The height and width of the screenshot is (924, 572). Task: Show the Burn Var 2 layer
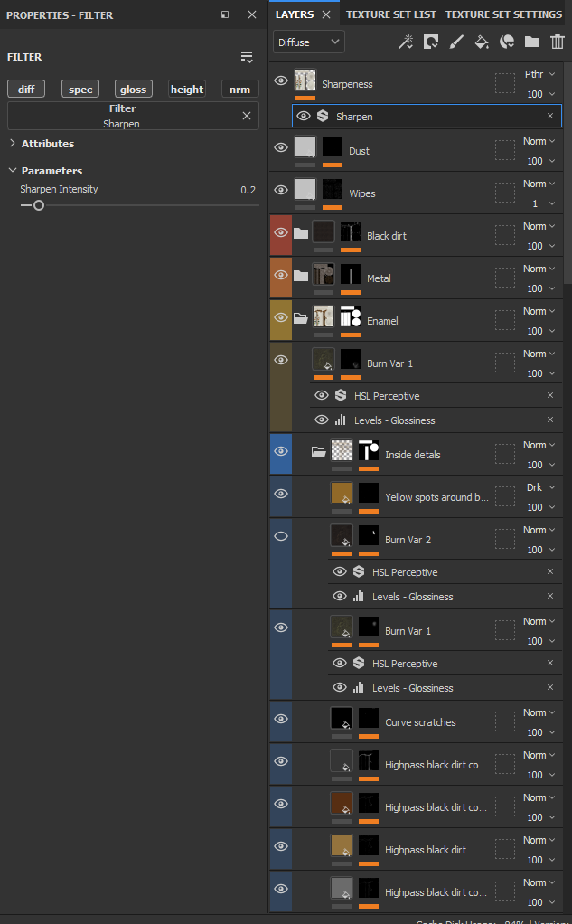pyautogui.click(x=281, y=536)
